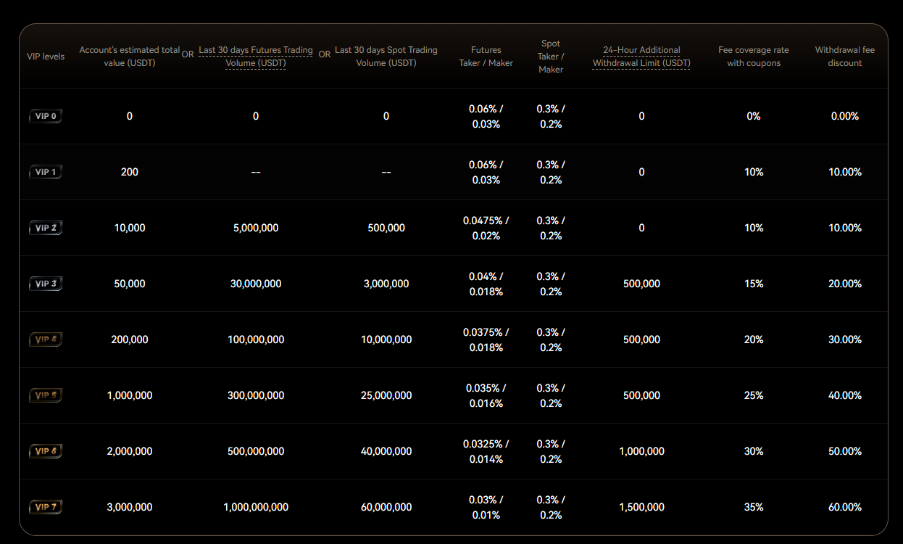Click Account's estimated total value header
This screenshot has height=544, width=903.
tap(129, 56)
